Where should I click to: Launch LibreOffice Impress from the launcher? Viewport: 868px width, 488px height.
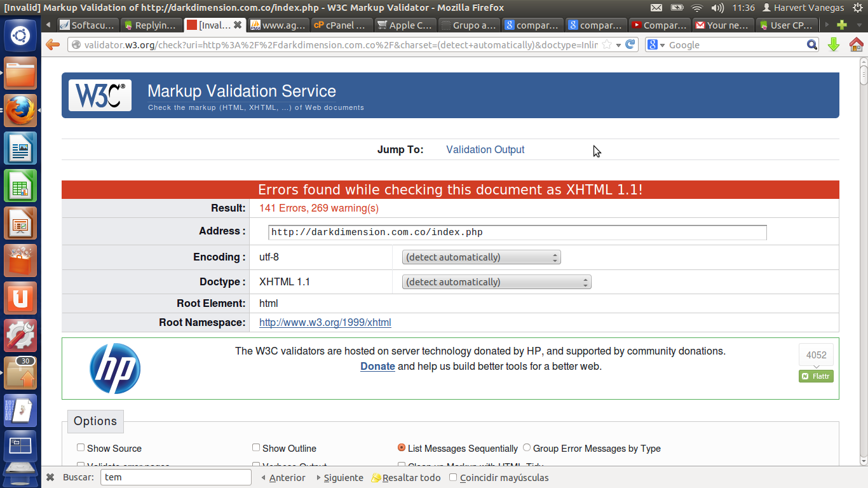(20, 223)
